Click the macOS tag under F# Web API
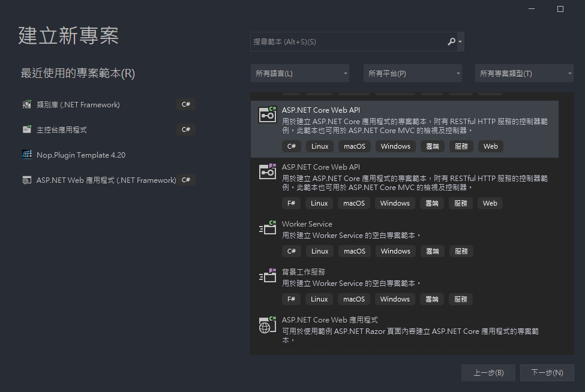The width and height of the screenshot is (585, 392). coord(354,203)
